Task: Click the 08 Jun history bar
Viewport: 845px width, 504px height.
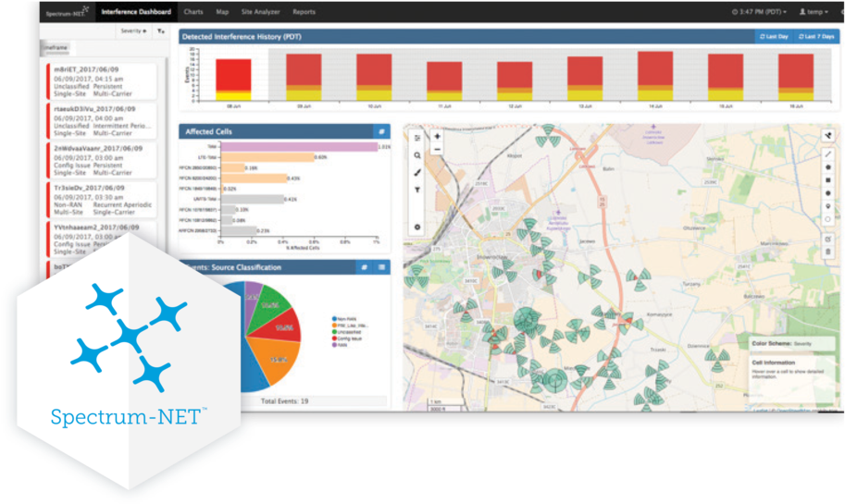Action: point(233,80)
